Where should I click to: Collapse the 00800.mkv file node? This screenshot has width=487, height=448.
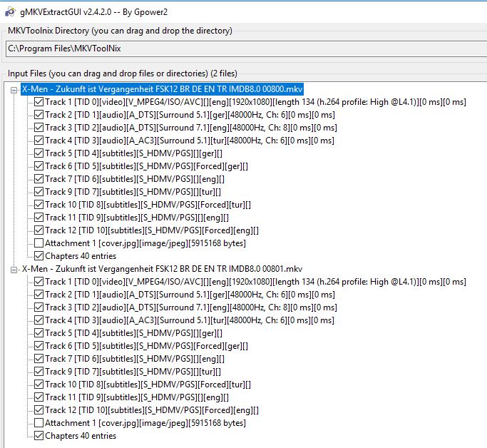pos(14,90)
